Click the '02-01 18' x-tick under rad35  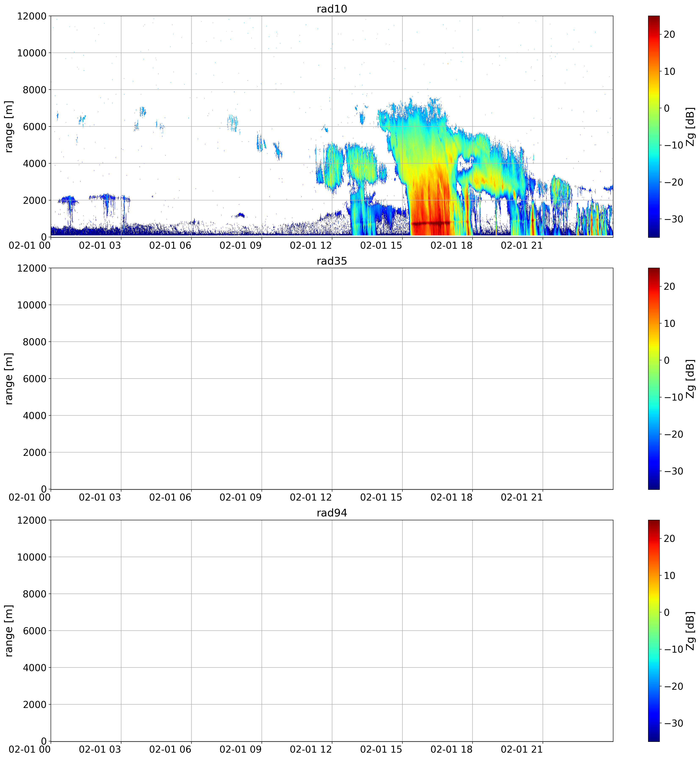[x=452, y=497]
